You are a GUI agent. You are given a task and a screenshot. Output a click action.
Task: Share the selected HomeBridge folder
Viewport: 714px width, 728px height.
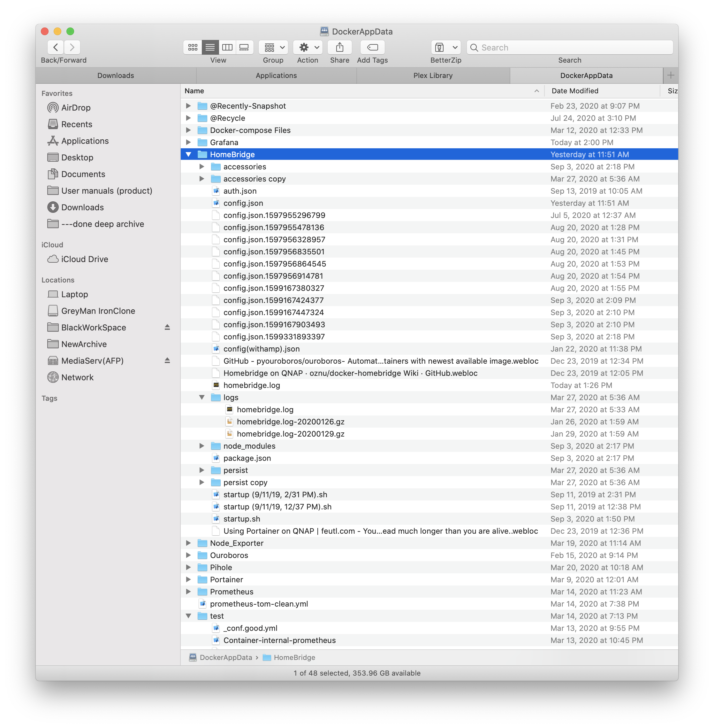pos(339,47)
